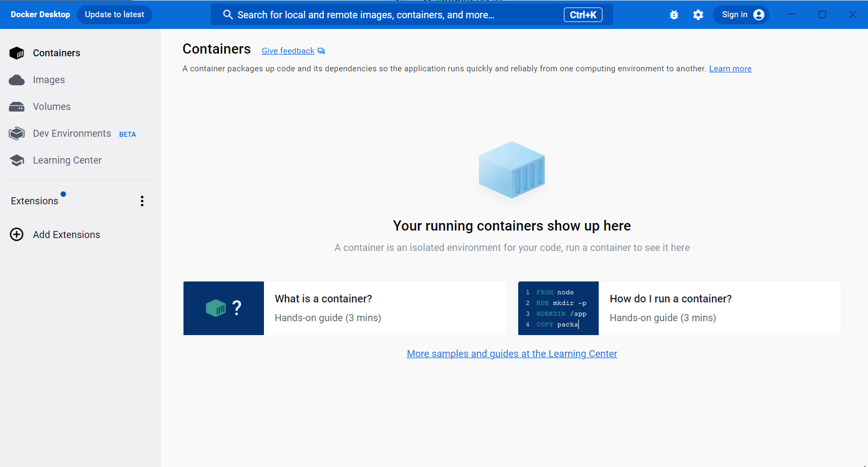Go to Learning Center in sidebar
868x467 pixels.
click(80, 160)
